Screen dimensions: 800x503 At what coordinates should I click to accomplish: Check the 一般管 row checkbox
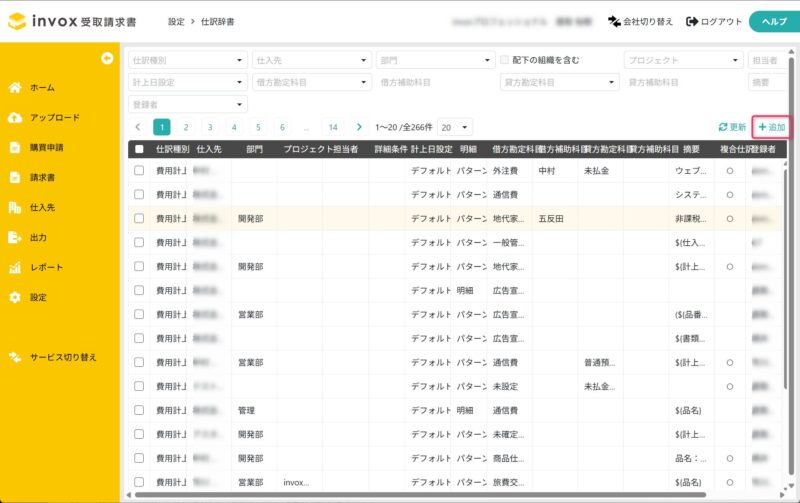point(139,242)
